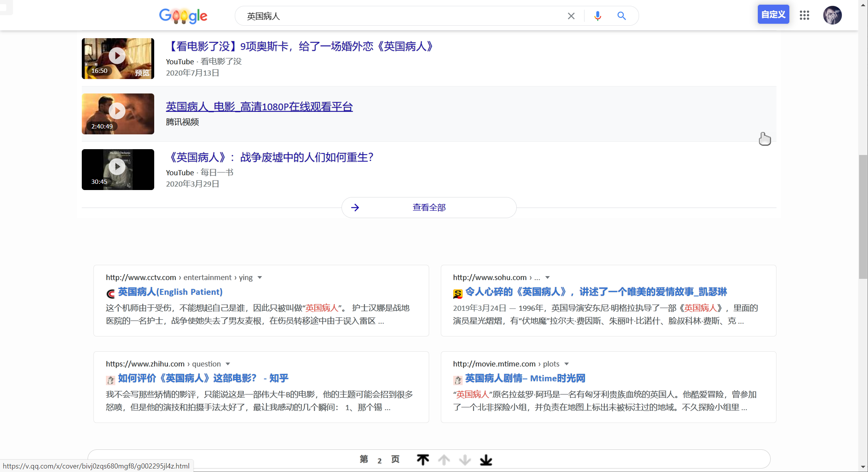Click the 自定义 button
The height and width of the screenshot is (472, 868).
click(773, 14)
